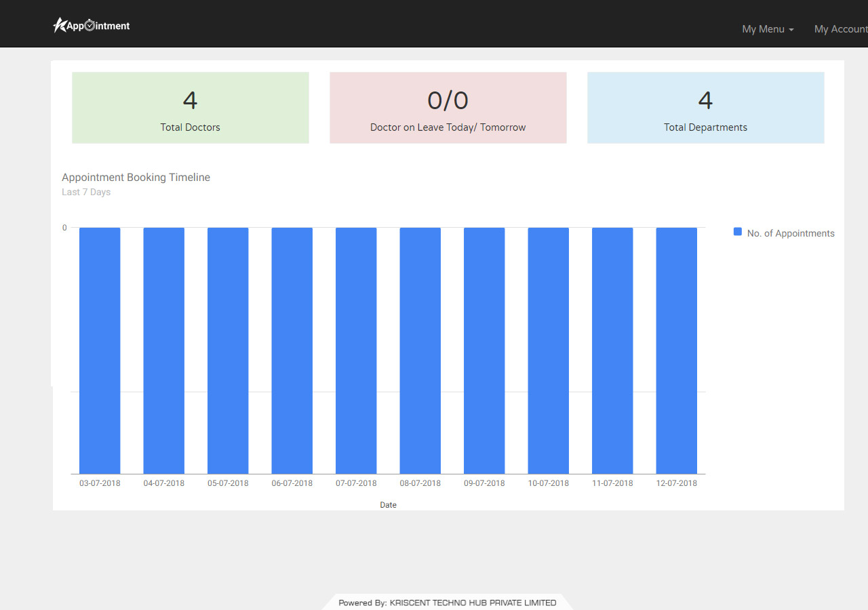The height and width of the screenshot is (610, 868).
Task: Click the Last 7 Days subtitle
Action: pyautogui.click(x=86, y=192)
